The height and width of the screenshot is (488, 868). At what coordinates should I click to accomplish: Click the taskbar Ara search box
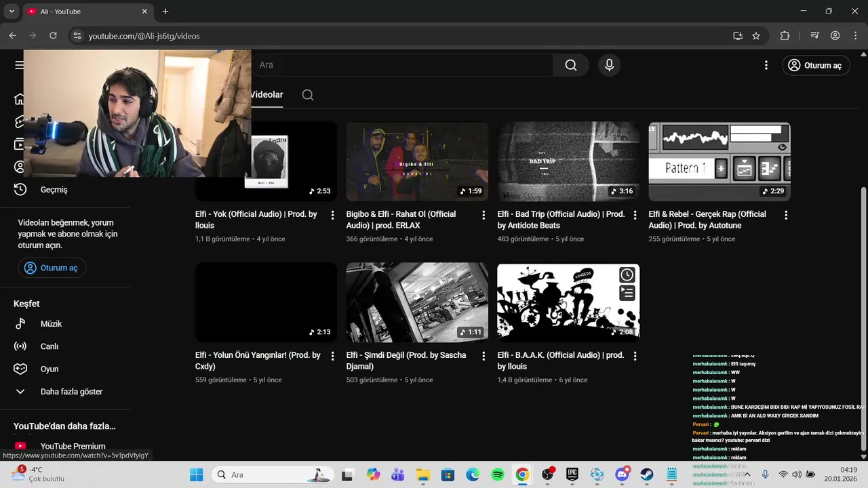(x=272, y=475)
